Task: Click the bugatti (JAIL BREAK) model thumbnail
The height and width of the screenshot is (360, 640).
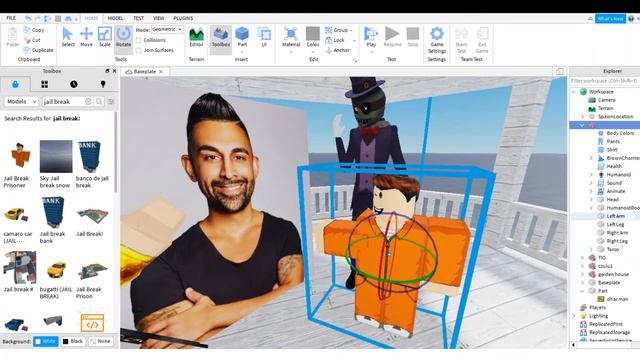Action: [56, 270]
